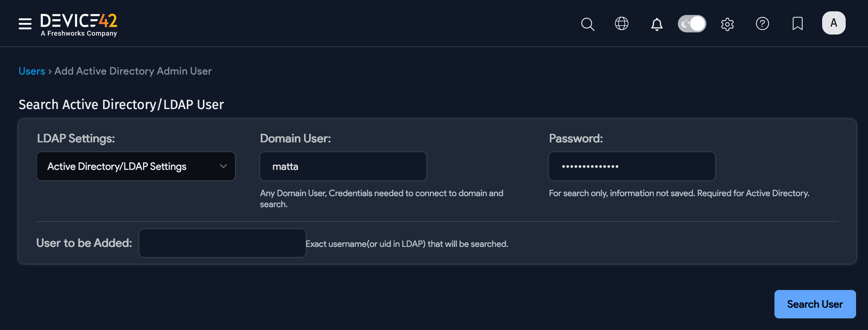Click the help question mark icon
Viewport: 868px width, 330px height.
(x=763, y=24)
